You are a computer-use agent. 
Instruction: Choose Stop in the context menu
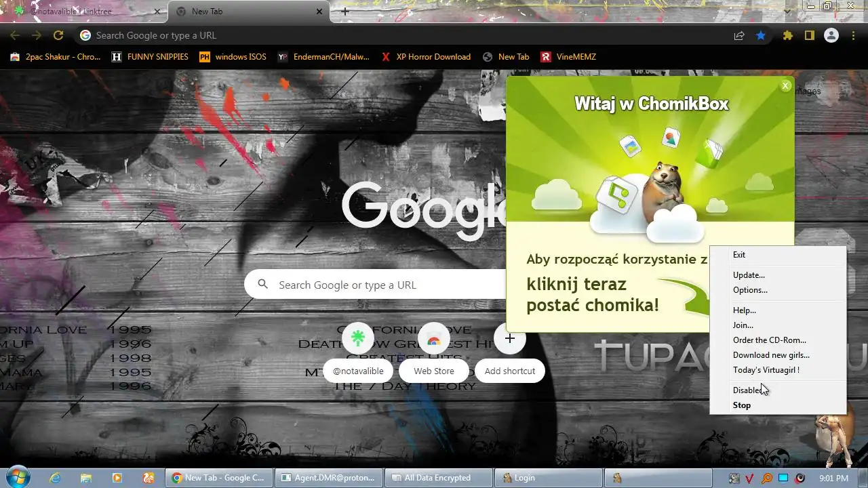pos(778,405)
